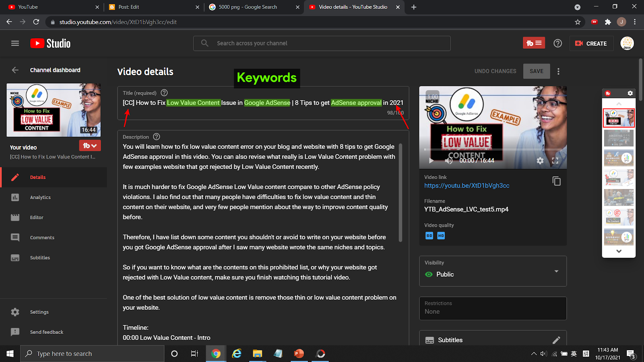Select the second thumbnail in TubeBuddy panel
Viewport: 644px width, 362px height.
click(619, 138)
